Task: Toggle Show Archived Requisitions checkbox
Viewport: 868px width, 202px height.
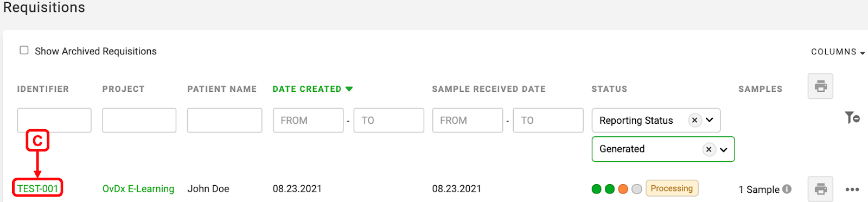Action: (x=24, y=50)
